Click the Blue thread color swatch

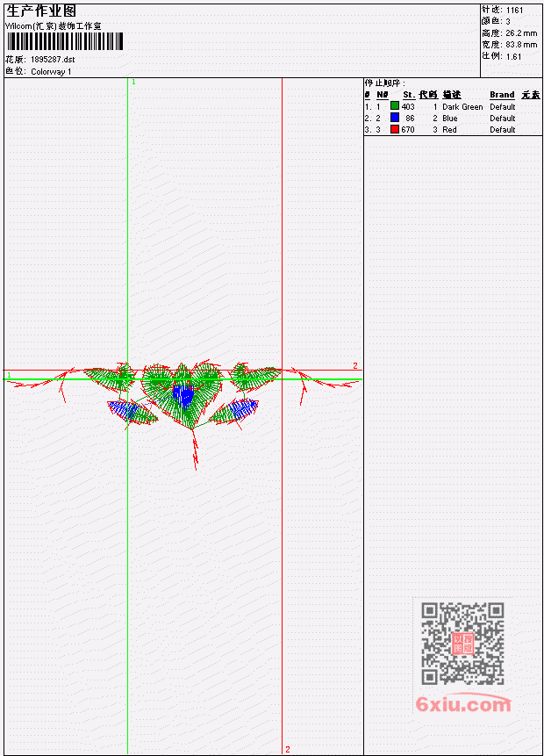(394, 118)
